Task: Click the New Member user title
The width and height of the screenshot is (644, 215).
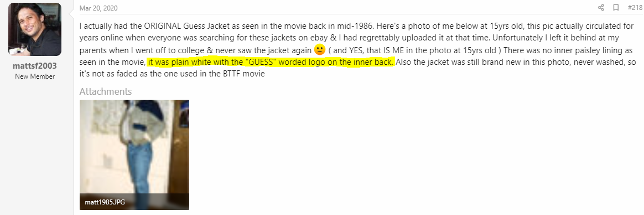Action: pos(35,76)
